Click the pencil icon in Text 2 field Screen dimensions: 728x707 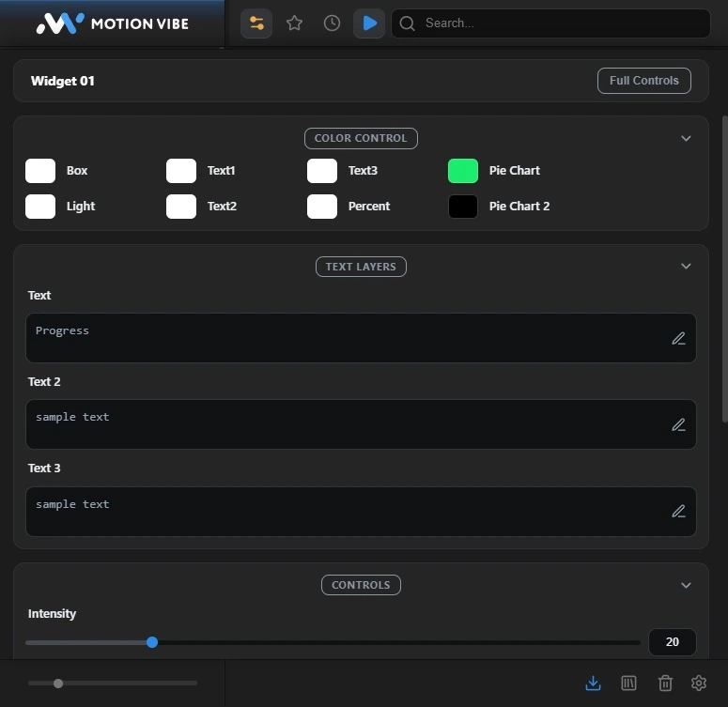click(678, 424)
